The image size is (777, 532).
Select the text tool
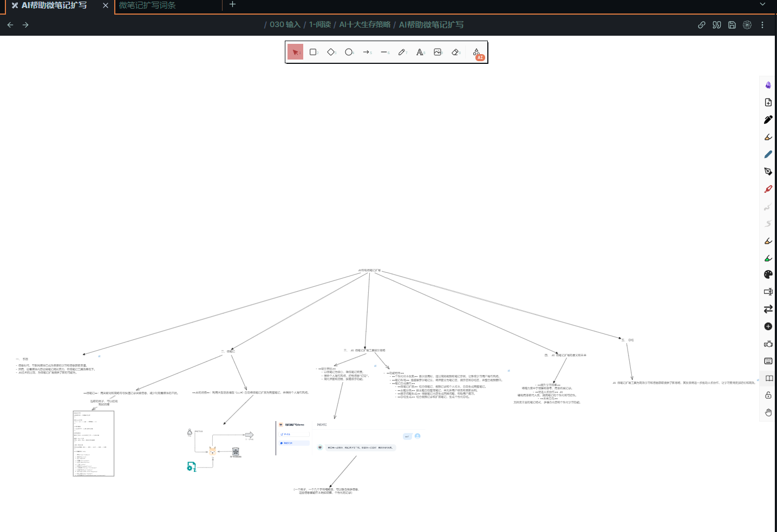pos(420,52)
